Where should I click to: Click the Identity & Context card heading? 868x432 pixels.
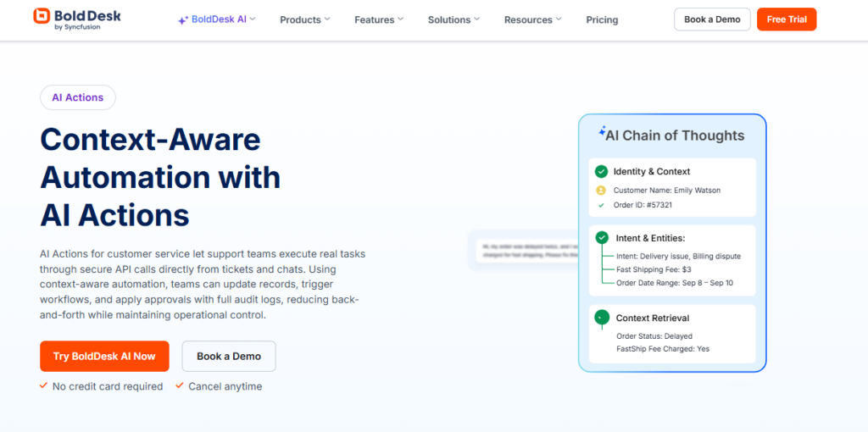[x=652, y=171]
